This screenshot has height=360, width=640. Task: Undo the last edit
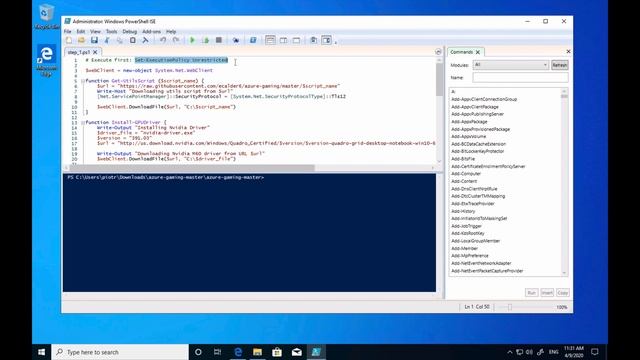(163, 40)
